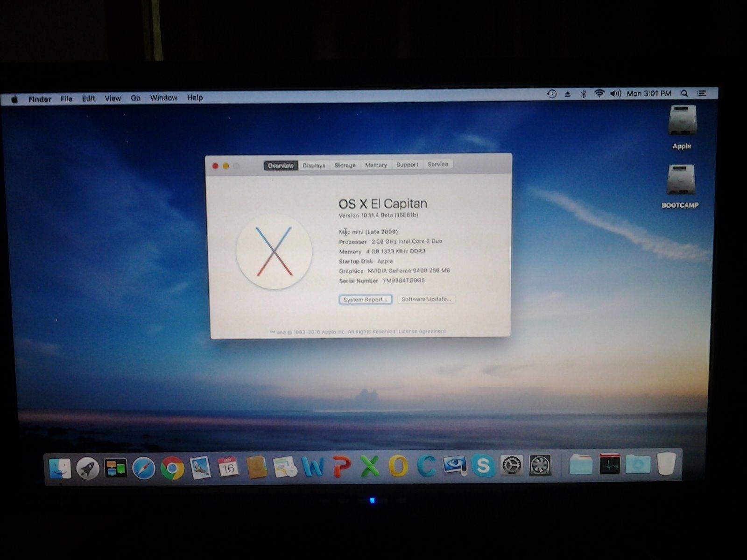Click the Software Update button
747x560 pixels.
426,299
